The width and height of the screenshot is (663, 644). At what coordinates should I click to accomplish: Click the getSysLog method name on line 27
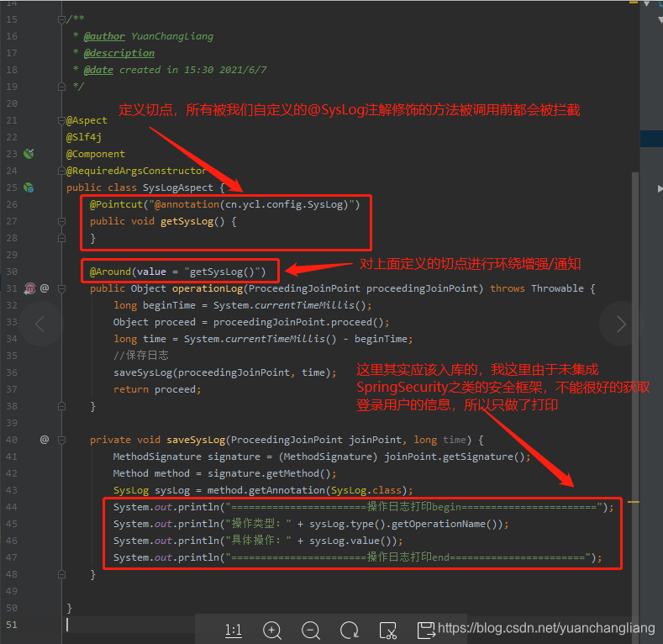pos(187,221)
